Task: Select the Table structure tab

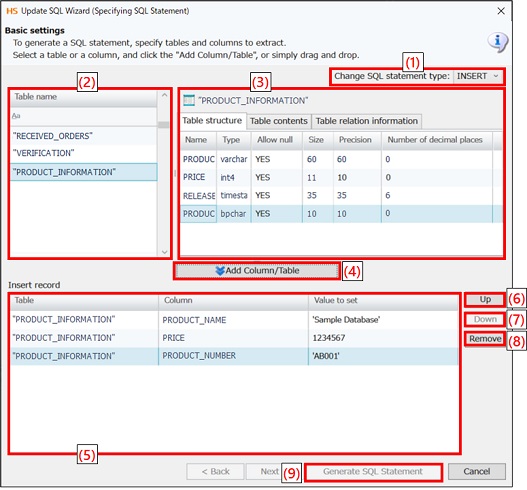Action: (212, 120)
